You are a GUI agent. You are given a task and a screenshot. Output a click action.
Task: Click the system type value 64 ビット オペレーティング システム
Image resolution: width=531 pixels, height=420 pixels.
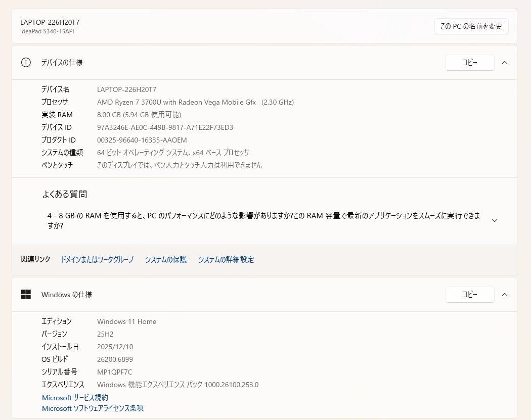pyautogui.click(x=173, y=153)
